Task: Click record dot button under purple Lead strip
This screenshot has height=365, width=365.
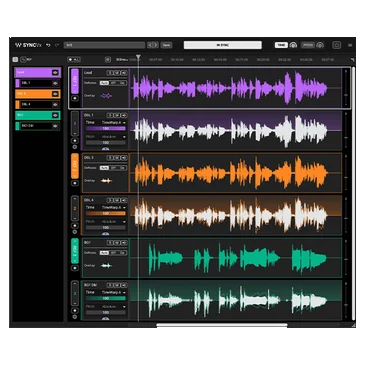Action: click(x=75, y=98)
